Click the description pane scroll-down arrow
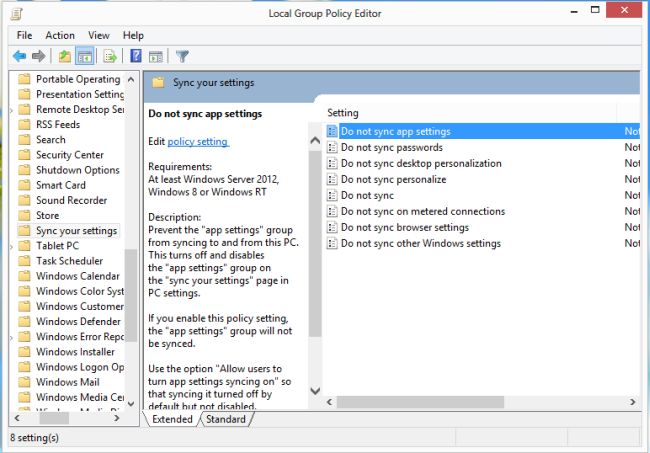Screen dimensions: 650x453 tap(315, 391)
